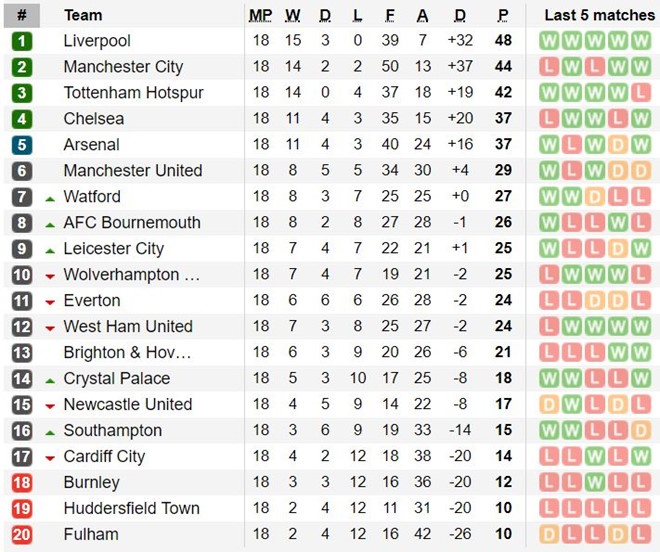Click Arsenal's blue rank 5 badge
Screen dimensions: 660x552
click(x=22, y=145)
